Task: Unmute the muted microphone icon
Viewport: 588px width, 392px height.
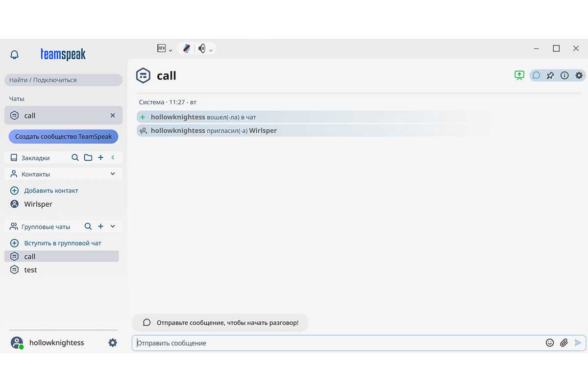Action: tap(186, 48)
